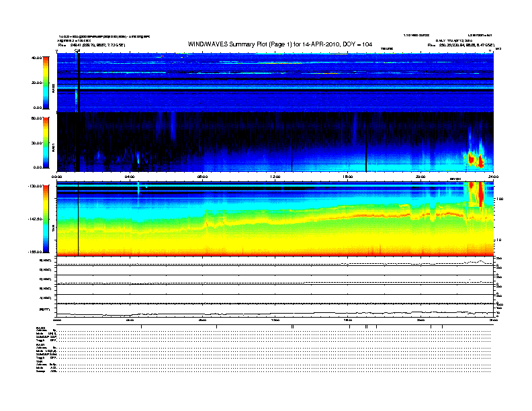Select the 40.00 label on RAD2 scale
Screen dimensions: 532x411
point(37,58)
